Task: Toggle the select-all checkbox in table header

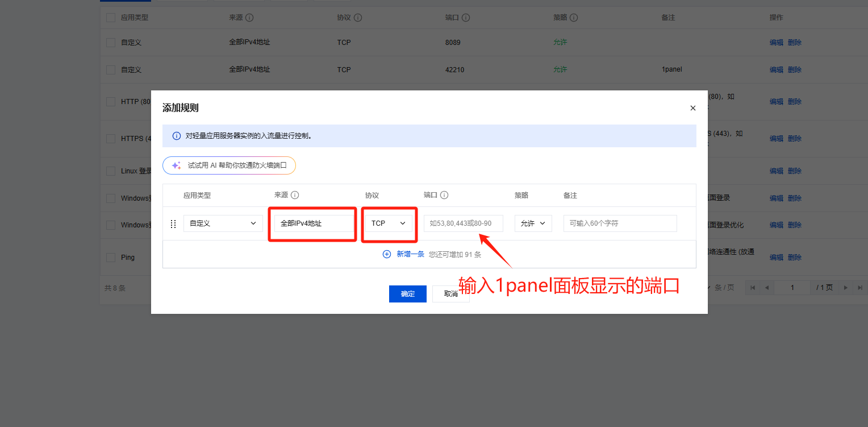Action: click(x=111, y=18)
